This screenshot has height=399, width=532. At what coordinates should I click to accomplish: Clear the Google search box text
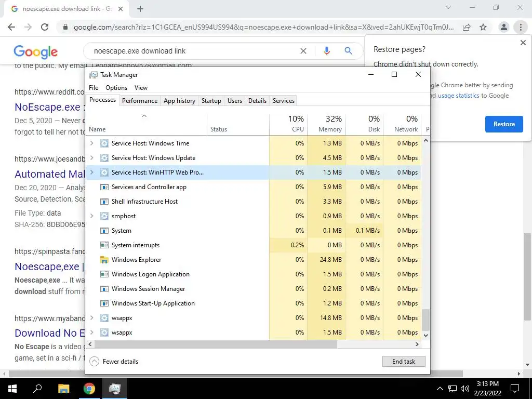(303, 51)
